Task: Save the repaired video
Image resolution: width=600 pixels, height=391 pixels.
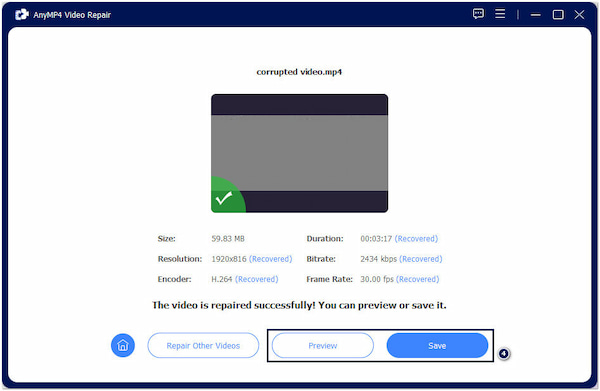Action: pyautogui.click(x=437, y=345)
